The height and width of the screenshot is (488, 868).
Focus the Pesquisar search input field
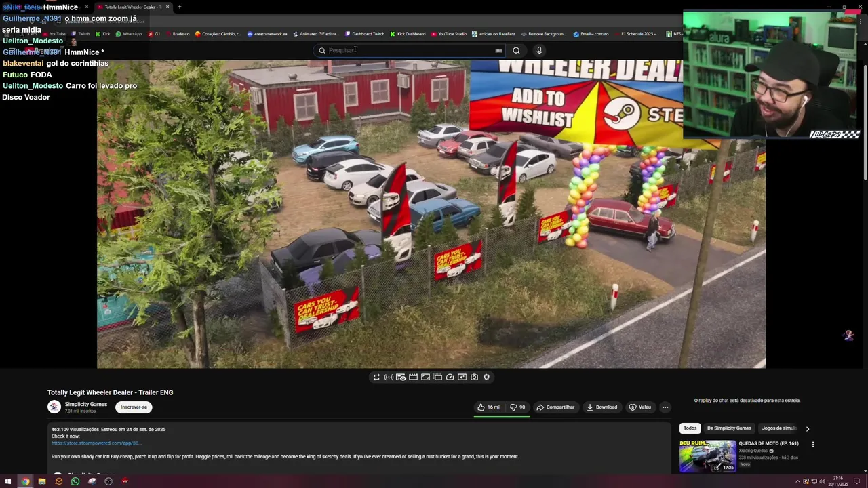click(x=410, y=50)
